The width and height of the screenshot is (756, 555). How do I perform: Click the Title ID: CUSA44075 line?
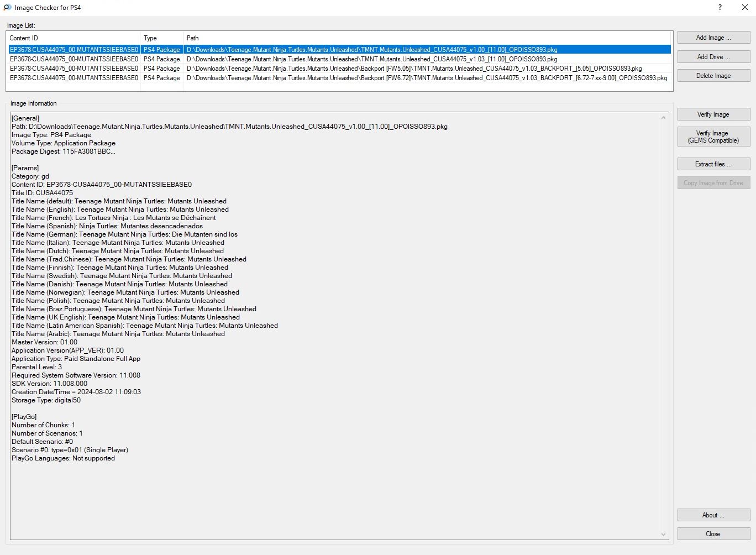point(42,193)
